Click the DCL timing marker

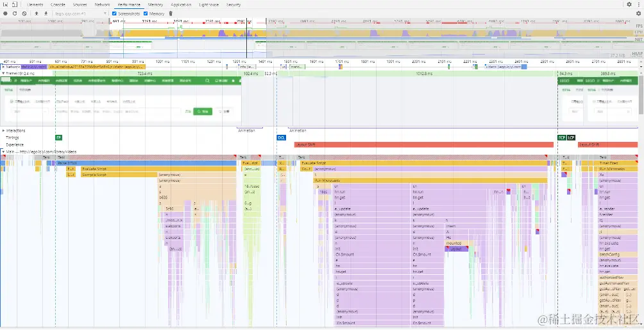click(281, 137)
